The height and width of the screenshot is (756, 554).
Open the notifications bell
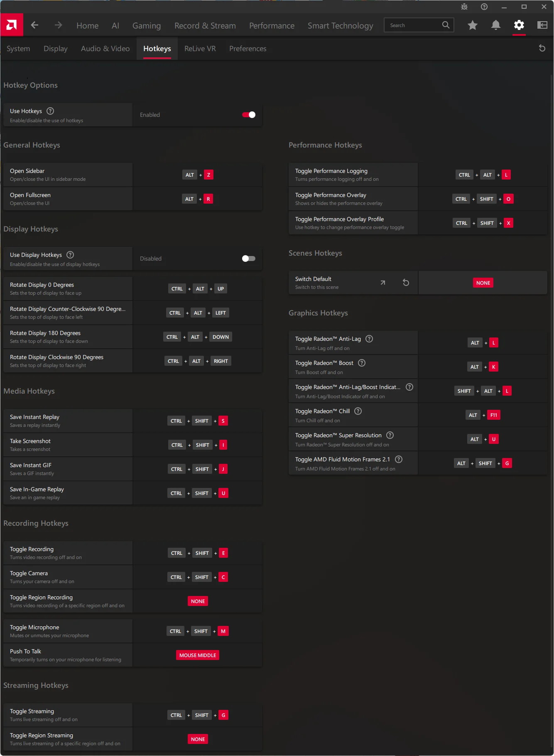point(495,25)
